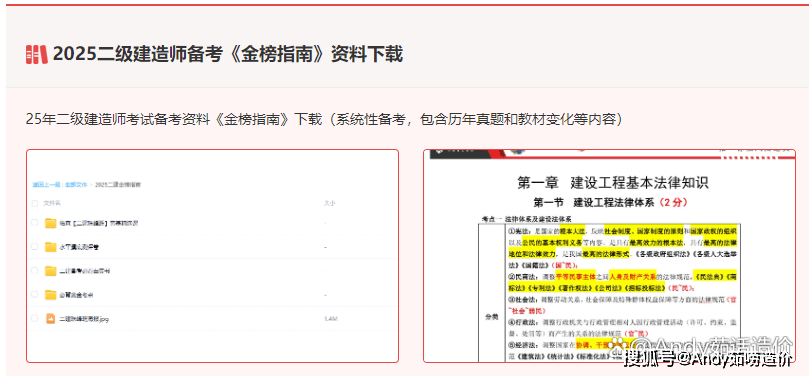The width and height of the screenshot is (809, 376).
Task: Click the subtitle 第一节 建设工程法律体系
Action: [593, 202]
